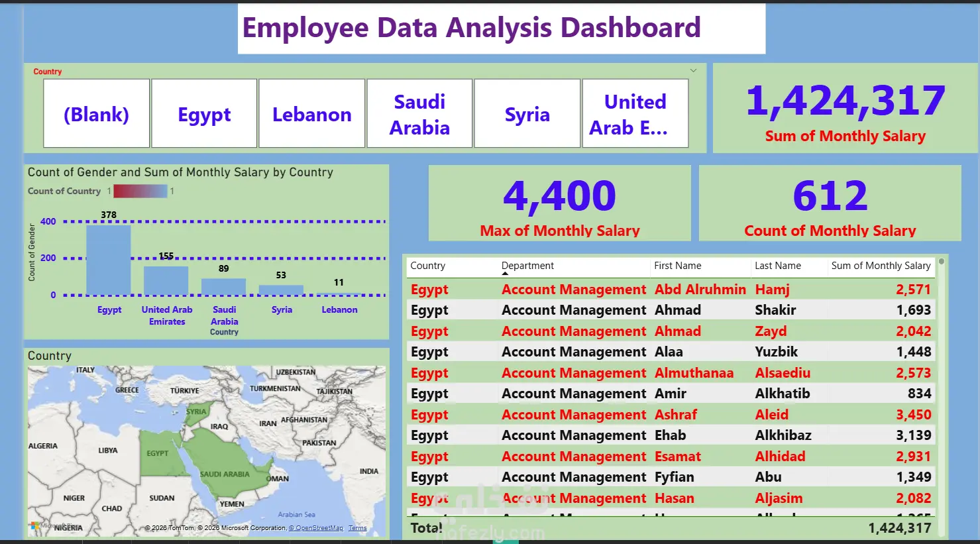The height and width of the screenshot is (544, 980).
Task: Select the Egypt bar labeled 378
Action: (109, 260)
